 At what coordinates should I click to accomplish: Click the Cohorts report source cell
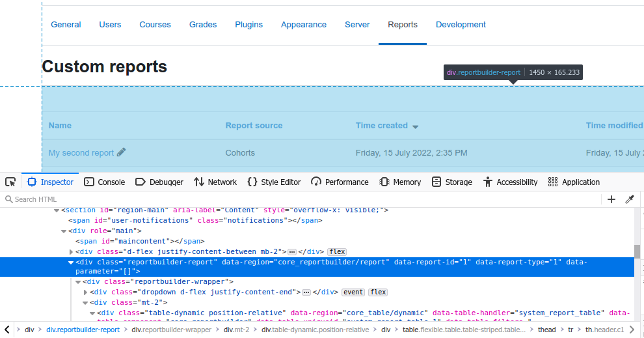[x=240, y=153]
